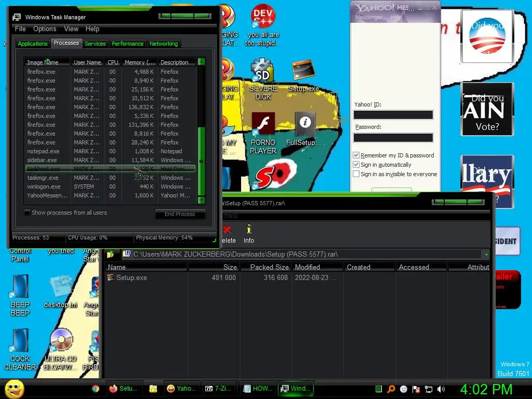
Task: Sort 7-Zip list by Modified column
Action: click(317, 267)
